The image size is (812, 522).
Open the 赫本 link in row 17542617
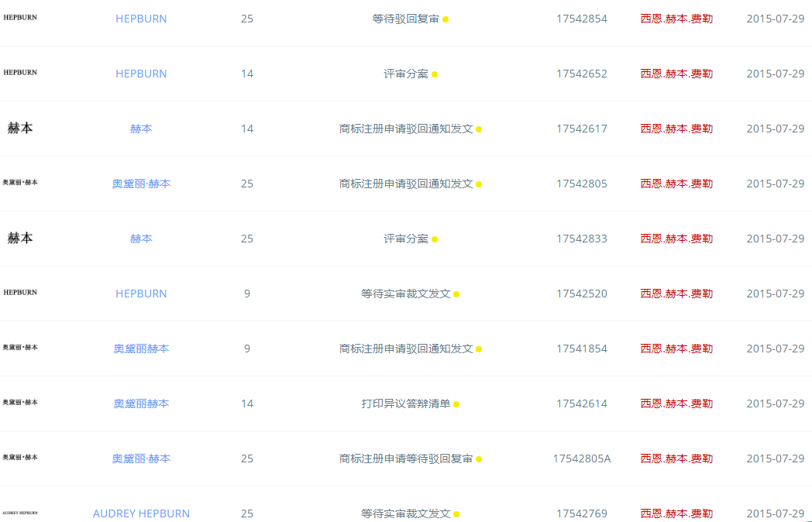click(x=141, y=129)
